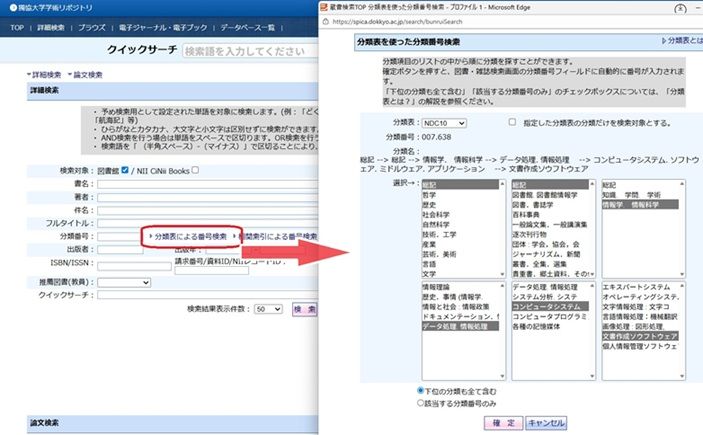Click the 出版者 input field

coord(120,249)
